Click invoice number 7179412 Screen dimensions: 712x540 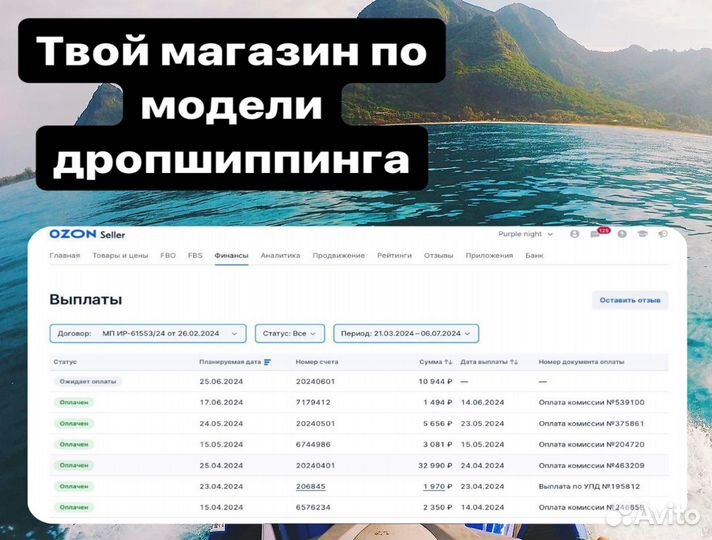coord(313,402)
